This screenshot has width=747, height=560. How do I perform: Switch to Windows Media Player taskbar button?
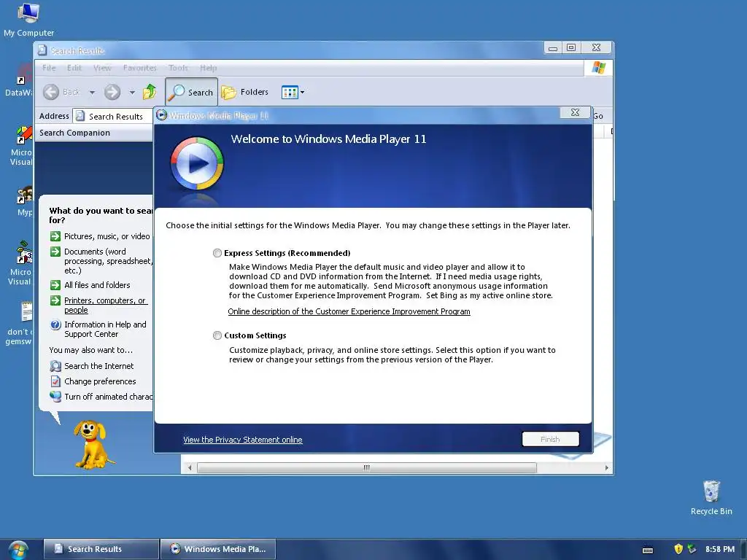click(x=218, y=549)
